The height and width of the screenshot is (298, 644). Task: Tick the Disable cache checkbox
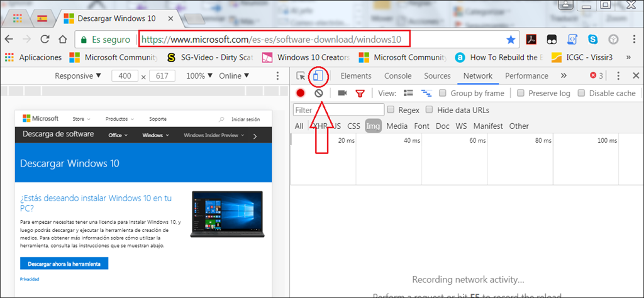point(581,93)
